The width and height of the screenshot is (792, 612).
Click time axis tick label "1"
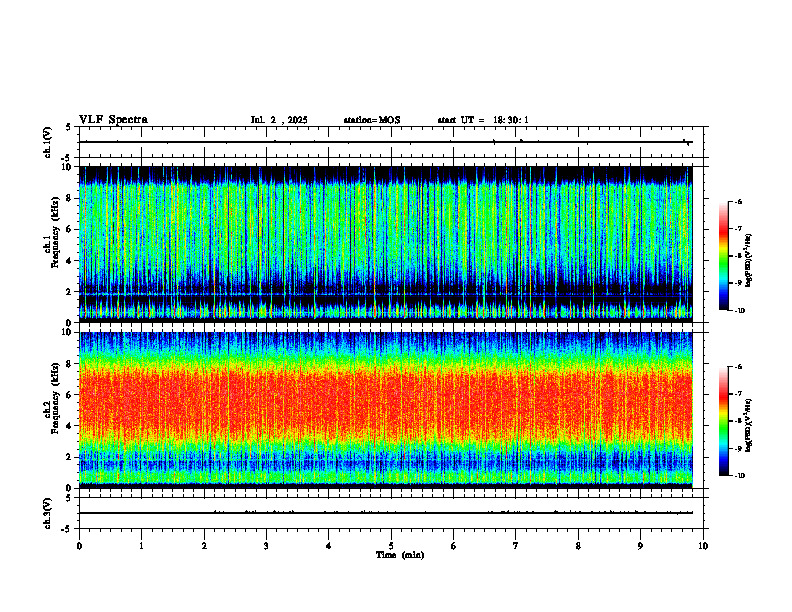click(x=141, y=546)
